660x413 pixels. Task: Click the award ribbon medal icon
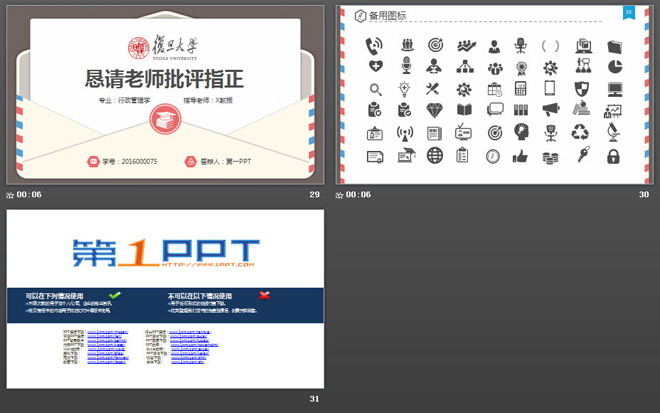pos(521,69)
